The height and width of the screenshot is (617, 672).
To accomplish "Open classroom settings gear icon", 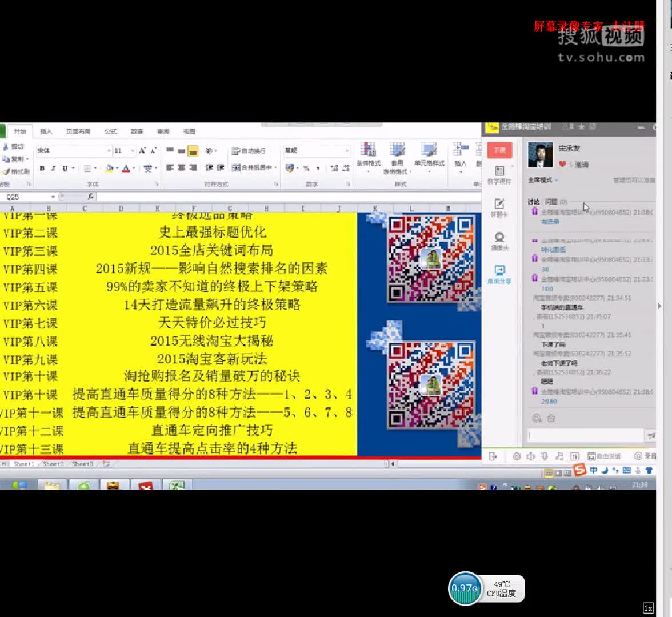I will (x=517, y=456).
